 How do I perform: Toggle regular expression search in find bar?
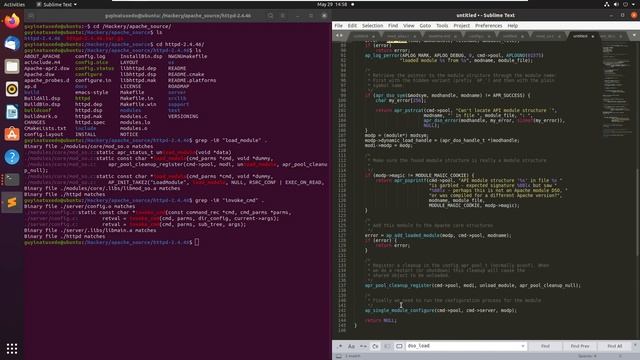(x=340, y=346)
